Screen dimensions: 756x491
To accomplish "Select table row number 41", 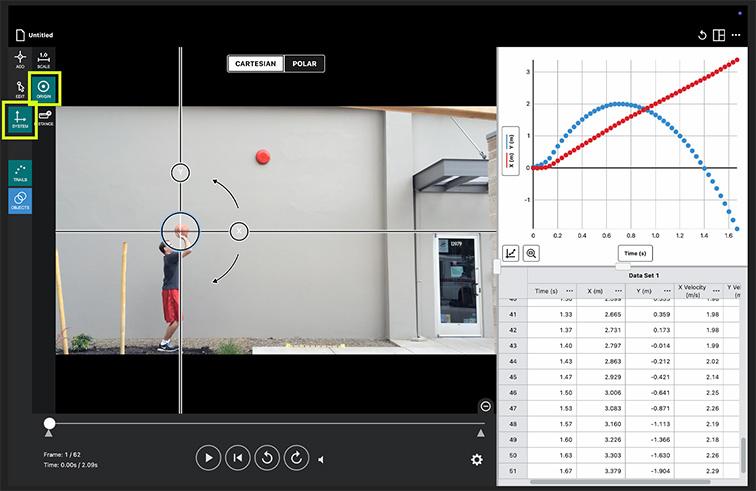I will 513,314.
